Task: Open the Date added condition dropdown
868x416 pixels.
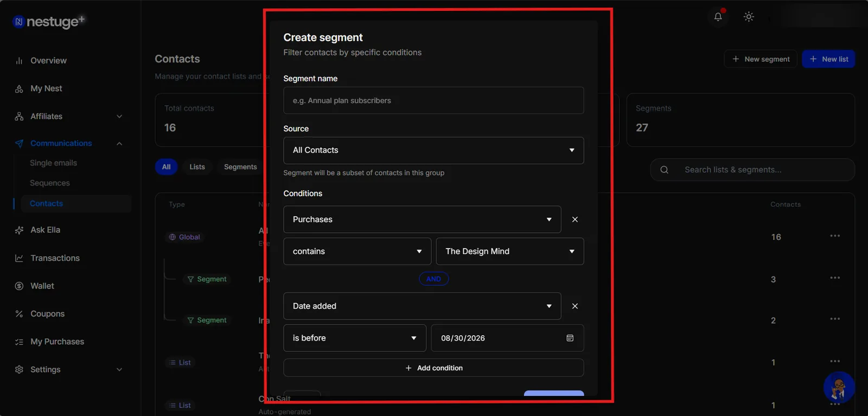Action: [422, 306]
